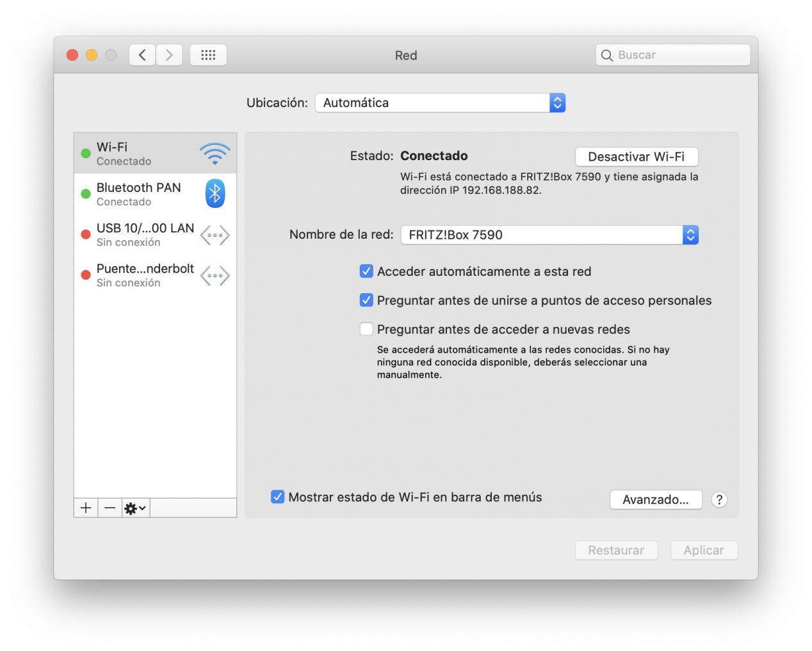Focus the Buscar search field
Viewport: 812px width, 651px height.
[x=673, y=55]
